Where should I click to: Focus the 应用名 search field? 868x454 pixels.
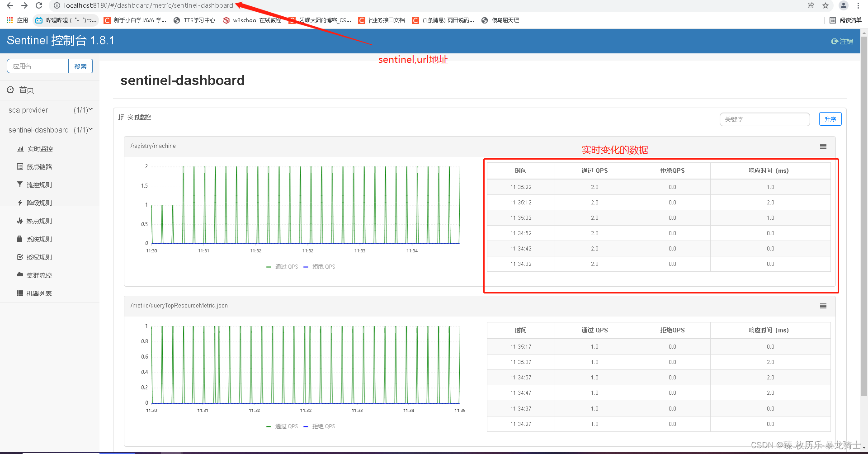38,66
